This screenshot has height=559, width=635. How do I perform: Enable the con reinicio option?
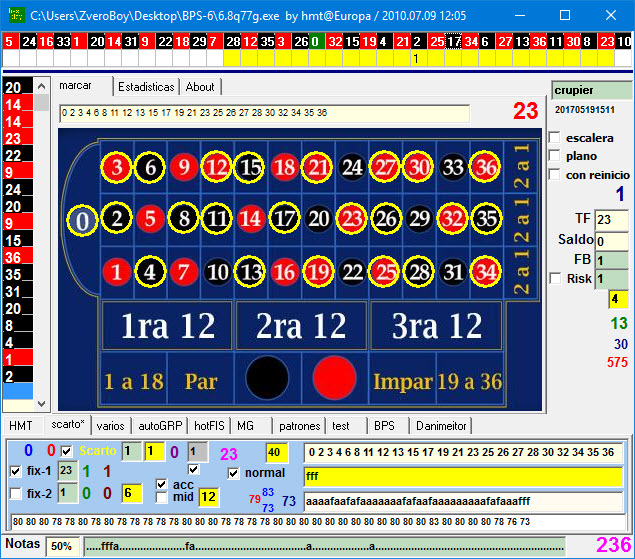pyautogui.click(x=554, y=175)
